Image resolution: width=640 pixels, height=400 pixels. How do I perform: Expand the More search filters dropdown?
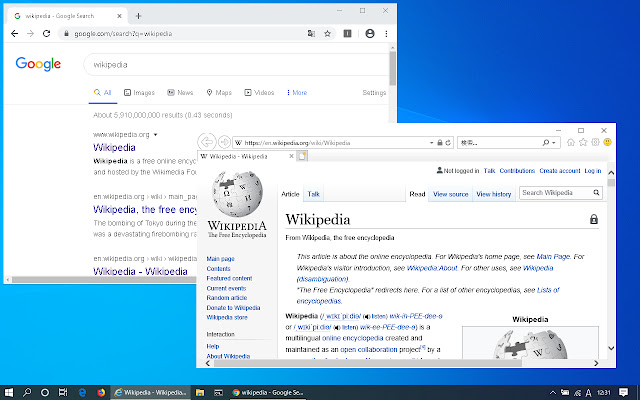click(295, 93)
